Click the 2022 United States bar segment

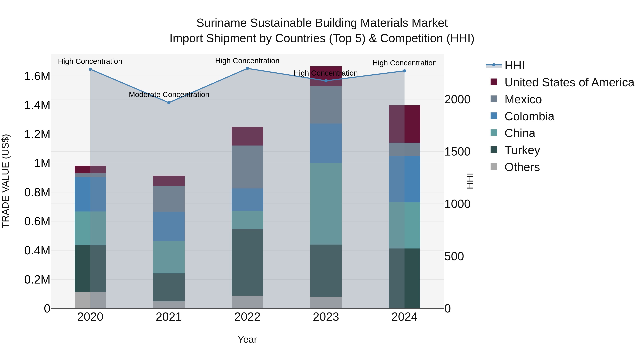pyautogui.click(x=247, y=136)
